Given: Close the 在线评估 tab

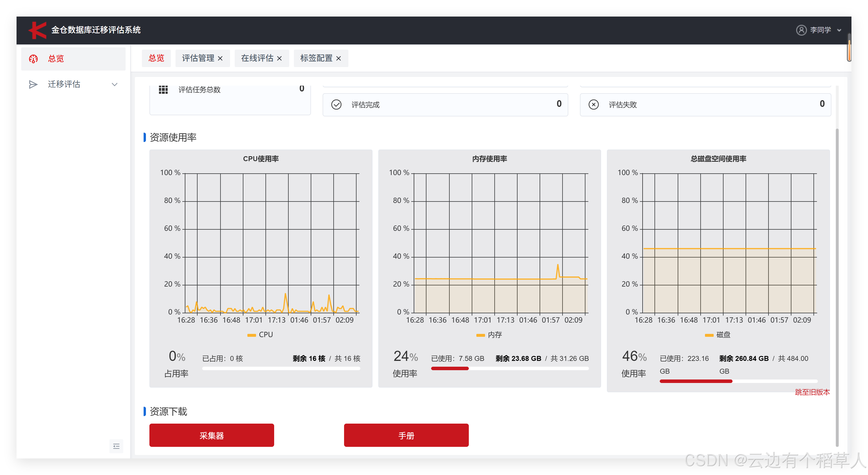Looking at the screenshot, I should 279,58.
